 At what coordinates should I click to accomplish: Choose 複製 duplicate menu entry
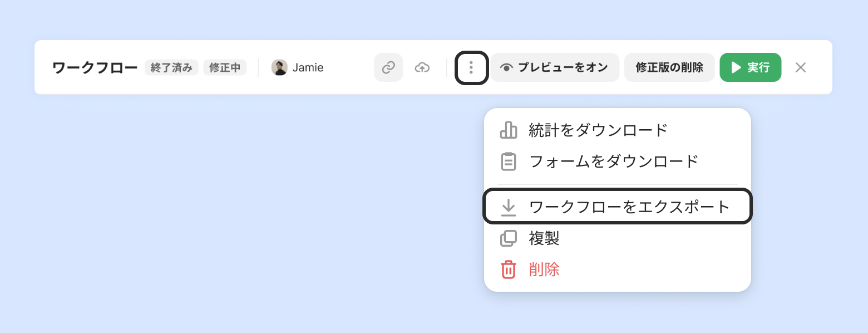point(544,238)
